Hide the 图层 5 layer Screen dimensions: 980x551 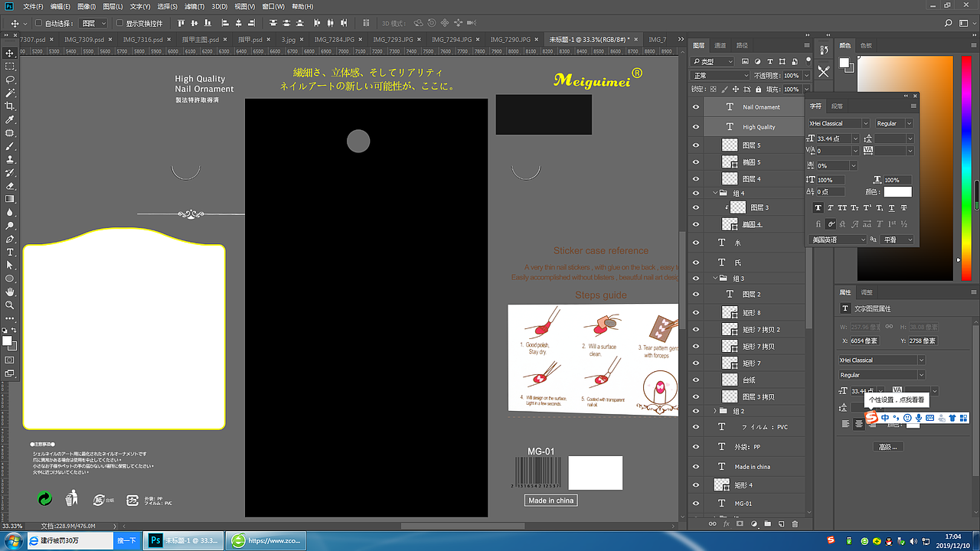[x=696, y=145]
